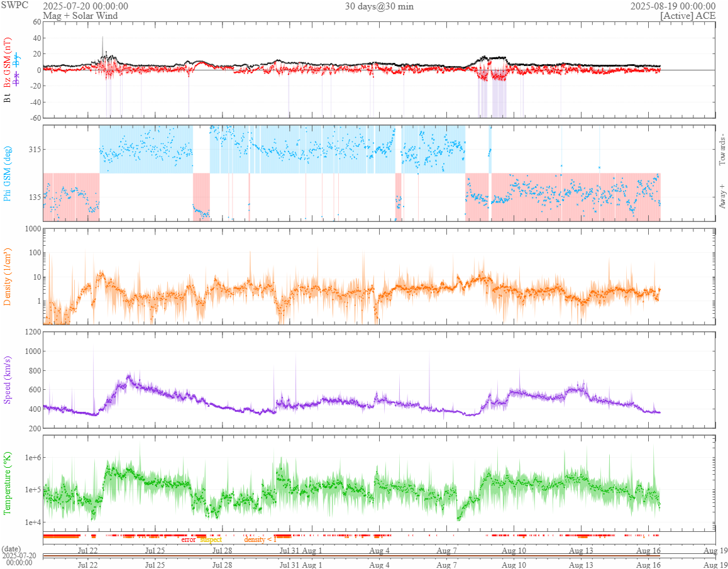Click the -40 tick on the Bz axis
728x569 pixels.
coord(35,102)
